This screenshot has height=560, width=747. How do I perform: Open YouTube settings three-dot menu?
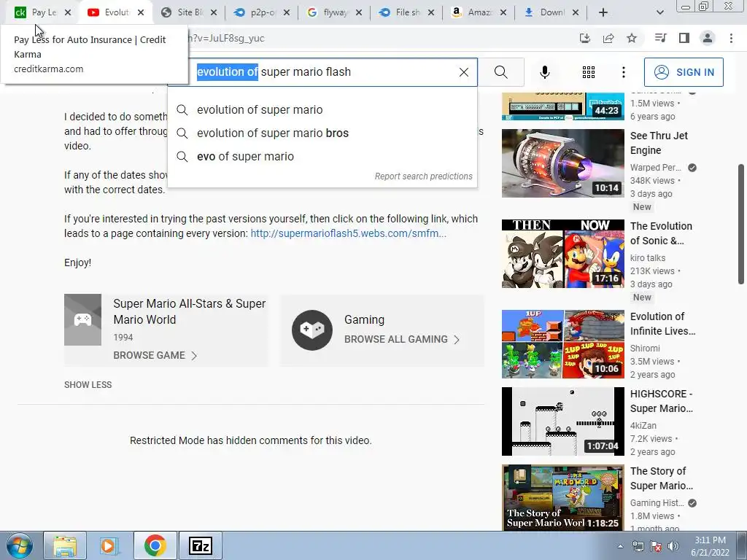point(623,72)
